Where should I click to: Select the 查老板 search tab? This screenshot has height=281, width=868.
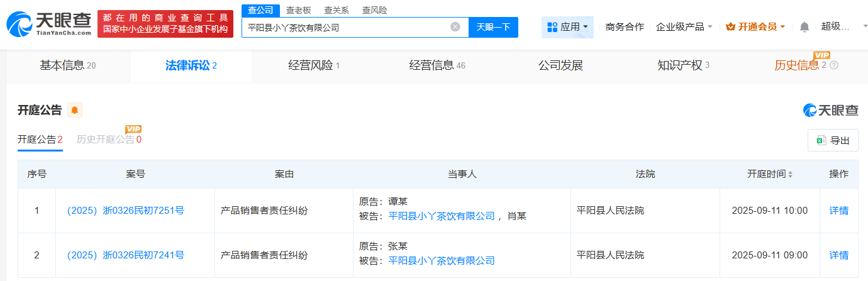[299, 10]
